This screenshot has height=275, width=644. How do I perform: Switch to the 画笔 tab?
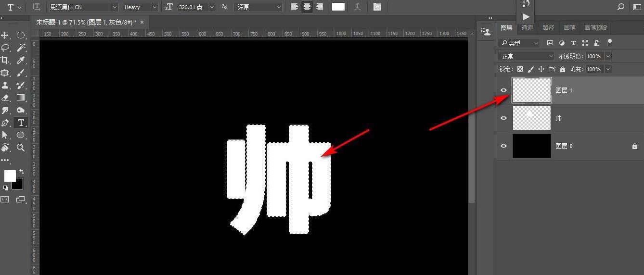point(569,28)
